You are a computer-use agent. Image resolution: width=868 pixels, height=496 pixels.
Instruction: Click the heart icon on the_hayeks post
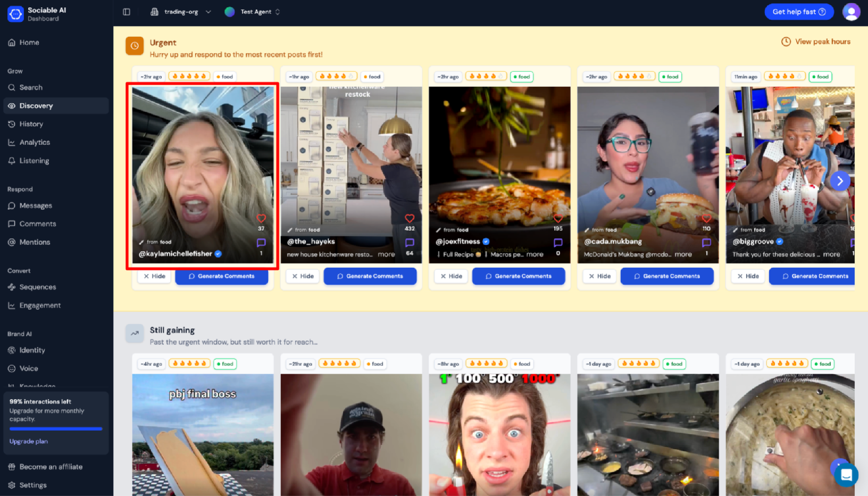click(x=410, y=218)
